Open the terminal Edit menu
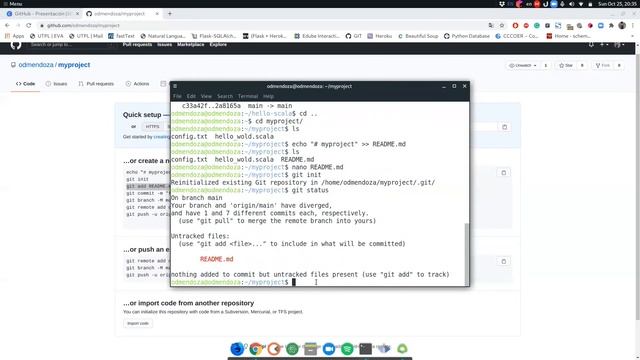Viewport: 640px width, 360px height. tap(191, 96)
